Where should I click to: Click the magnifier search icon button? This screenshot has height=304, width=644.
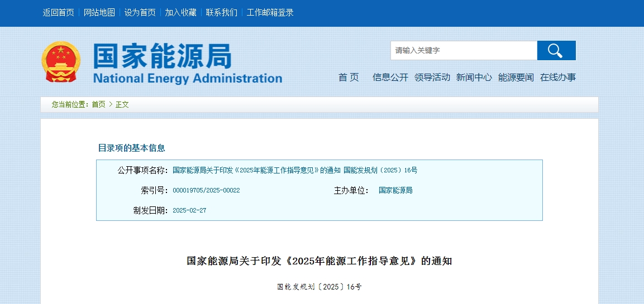556,51
